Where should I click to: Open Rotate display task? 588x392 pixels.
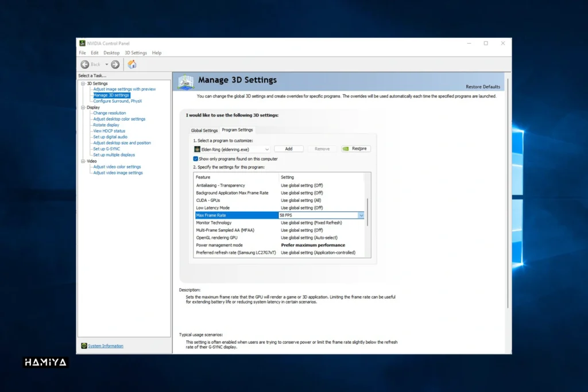pyautogui.click(x=106, y=125)
